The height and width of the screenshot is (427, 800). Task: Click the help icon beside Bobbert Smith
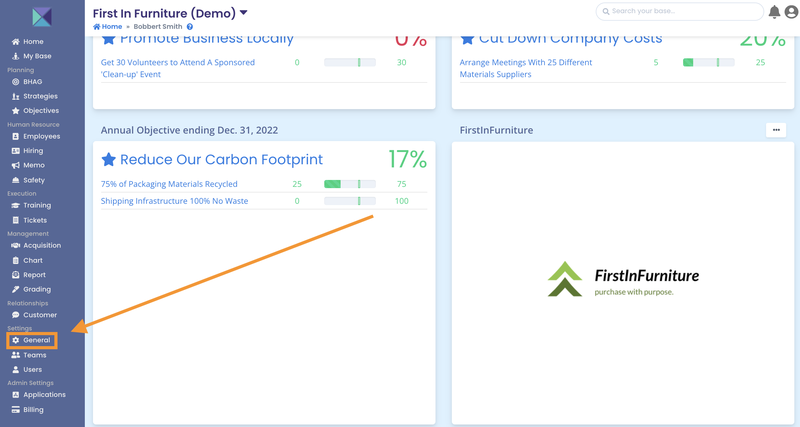[190, 27]
